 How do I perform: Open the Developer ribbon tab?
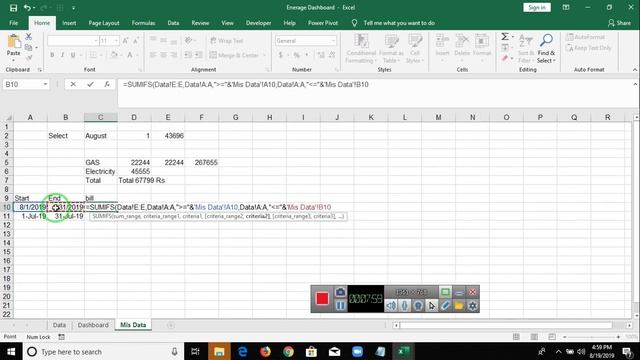tap(258, 23)
